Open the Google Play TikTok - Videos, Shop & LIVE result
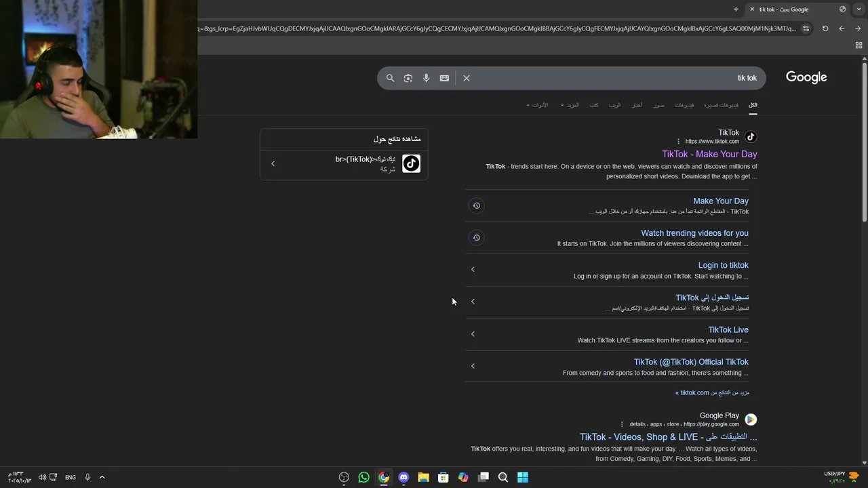The width and height of the screenshot is (868, 488). [x=668, y=437]
